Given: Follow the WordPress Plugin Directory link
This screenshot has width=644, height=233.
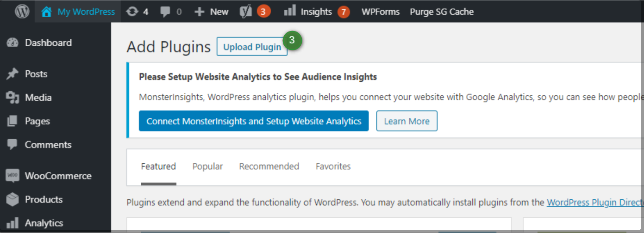Looking at the screenshot, I should click(x=595, y=202).
